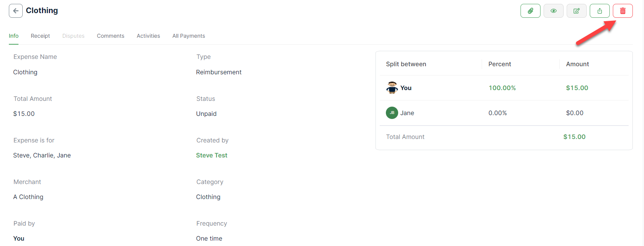
Task: Click the back arrow button
Action: (16, 11)
